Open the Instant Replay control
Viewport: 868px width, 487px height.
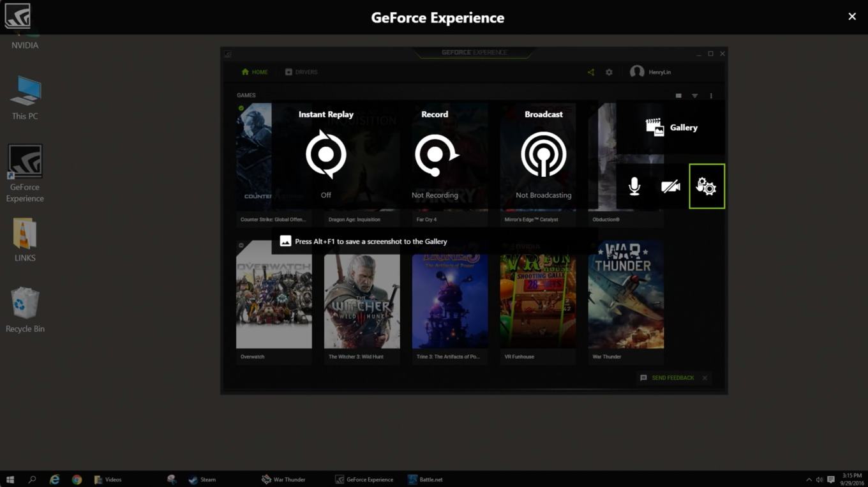[x=326, y=154]
